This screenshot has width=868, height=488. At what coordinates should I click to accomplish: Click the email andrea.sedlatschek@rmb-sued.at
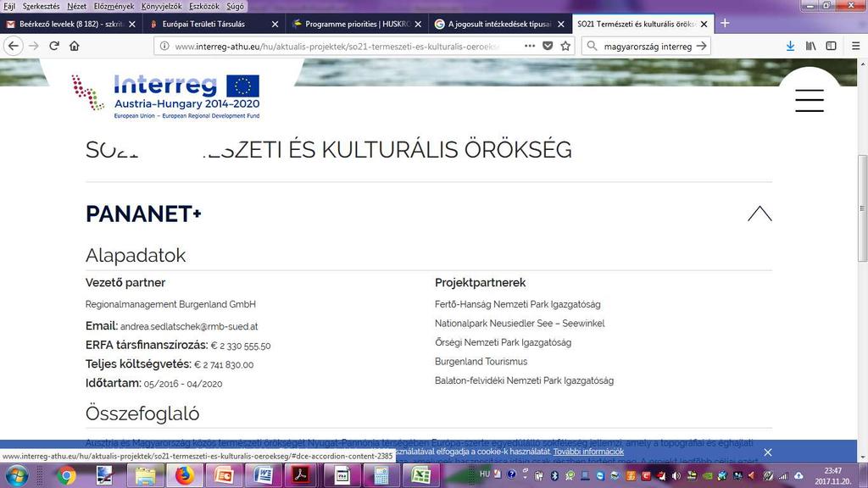(x=189, y=326)
